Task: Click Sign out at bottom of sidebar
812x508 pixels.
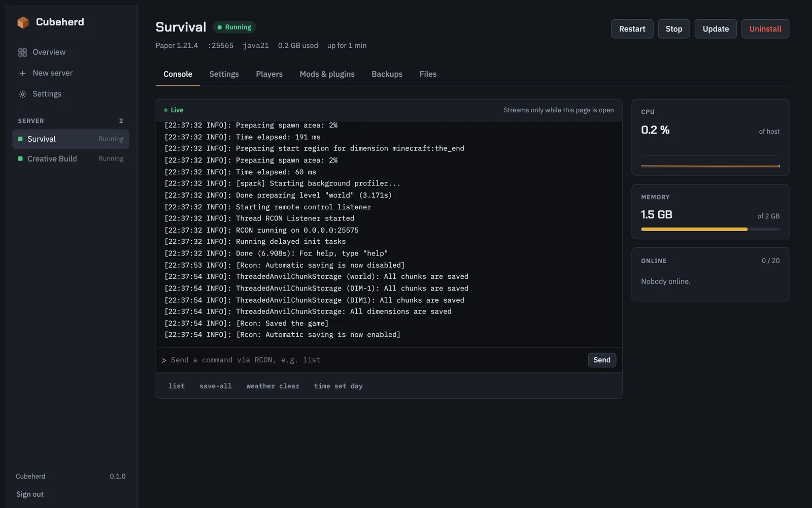Action: (30, 494)
